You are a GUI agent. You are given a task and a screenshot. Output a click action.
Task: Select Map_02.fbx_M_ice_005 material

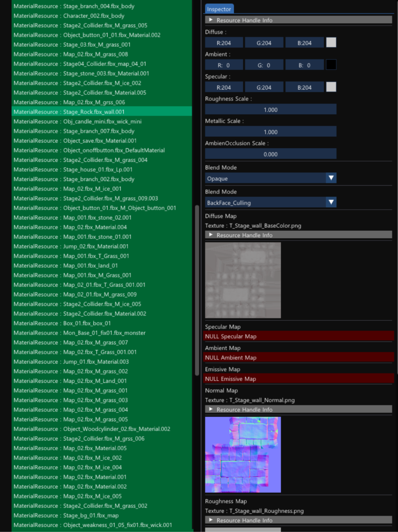tap(102, 497)
